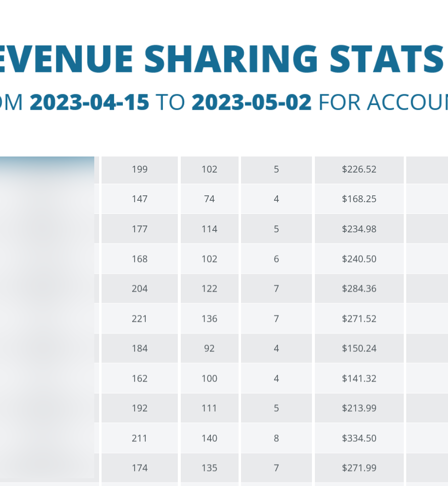Select the cell showing 211
Viewport: 448px width, 486px height.
point(140,438)
